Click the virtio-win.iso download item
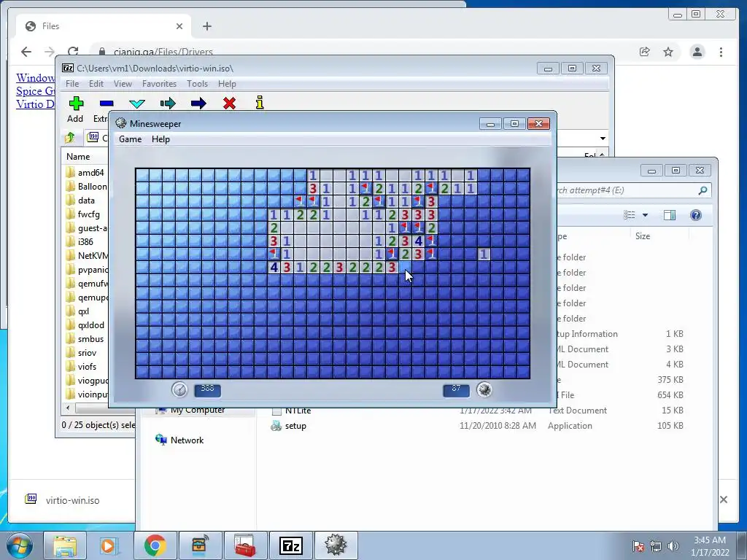Screen dimensions: 747x560 [72, 500]
